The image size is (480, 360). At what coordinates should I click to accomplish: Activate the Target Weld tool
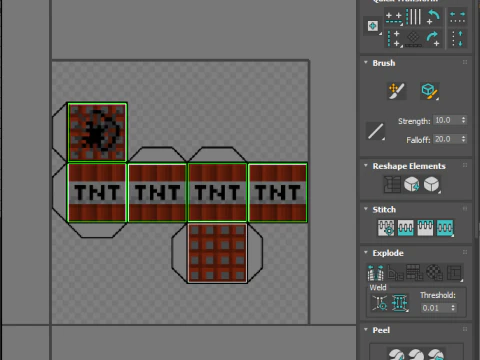[379, 303]
